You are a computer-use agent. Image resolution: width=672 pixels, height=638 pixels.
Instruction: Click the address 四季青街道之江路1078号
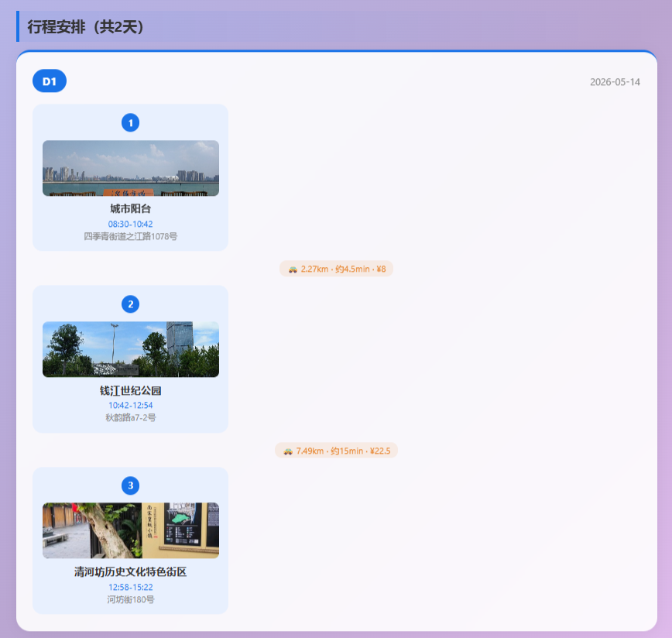pos(130,236)
